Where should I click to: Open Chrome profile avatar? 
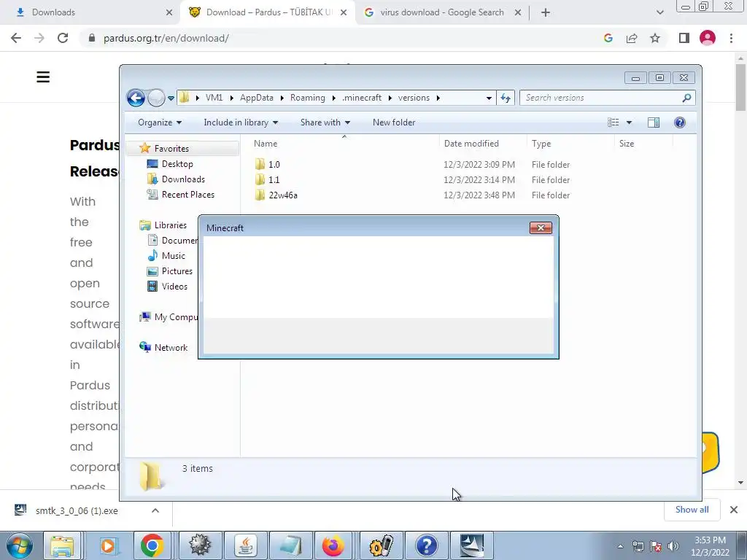point(708,38)
